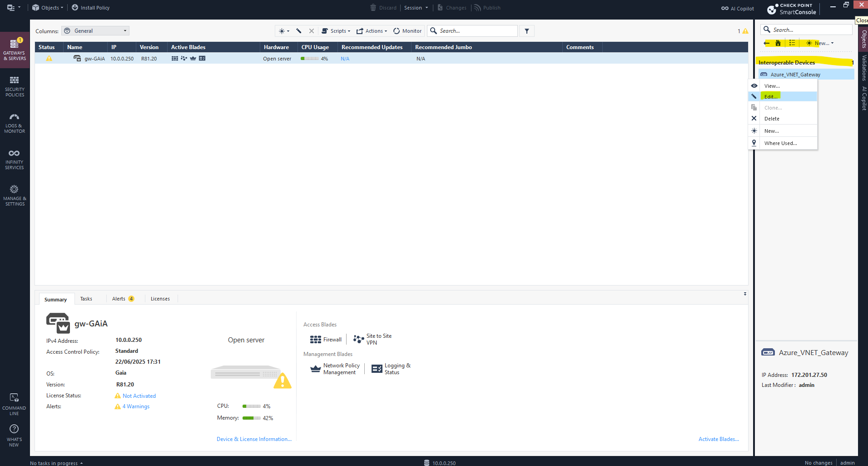868x466 pixels.
Task: Open the Actions dropdown
Action: 372,31
